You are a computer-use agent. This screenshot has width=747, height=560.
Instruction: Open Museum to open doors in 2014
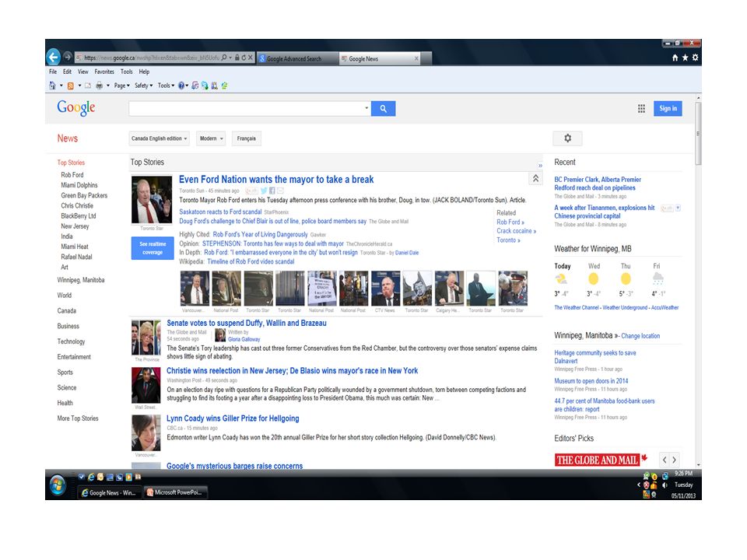(x=591, y=381)
